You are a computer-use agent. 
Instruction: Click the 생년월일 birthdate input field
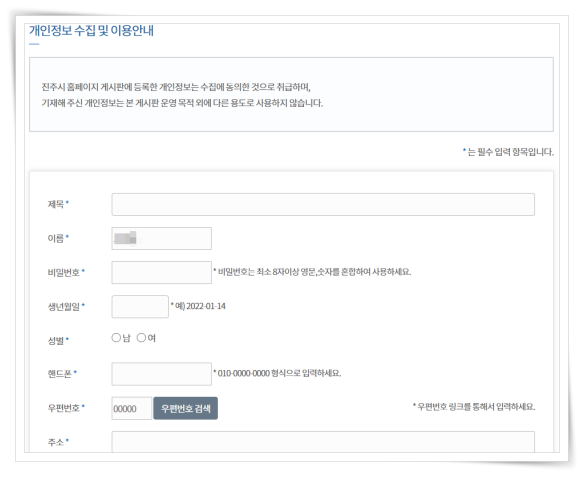(x=140, y=306)
